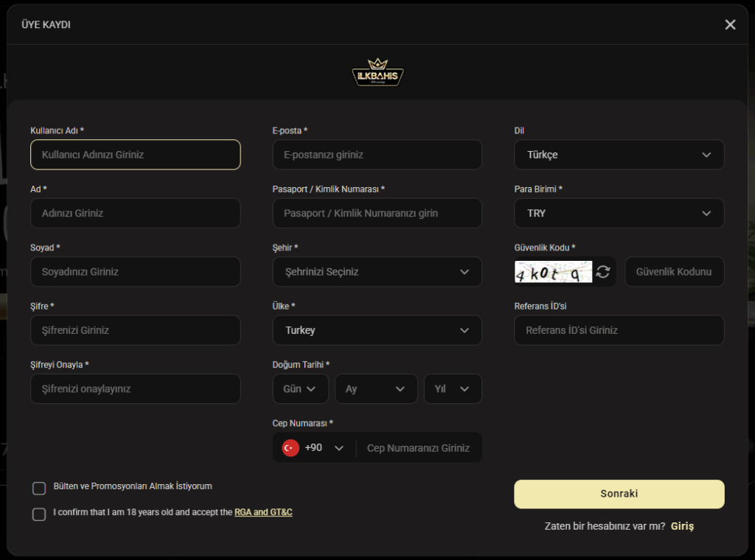Click the Şifrenizi Giriniz password field
Screen dimensions: 755x560
136,330
